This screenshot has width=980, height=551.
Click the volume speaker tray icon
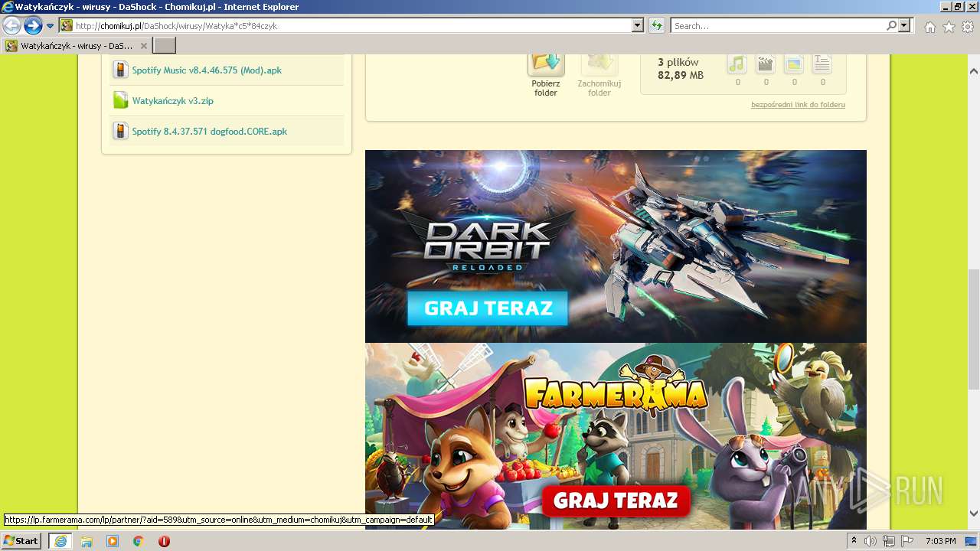coord(871,541)
